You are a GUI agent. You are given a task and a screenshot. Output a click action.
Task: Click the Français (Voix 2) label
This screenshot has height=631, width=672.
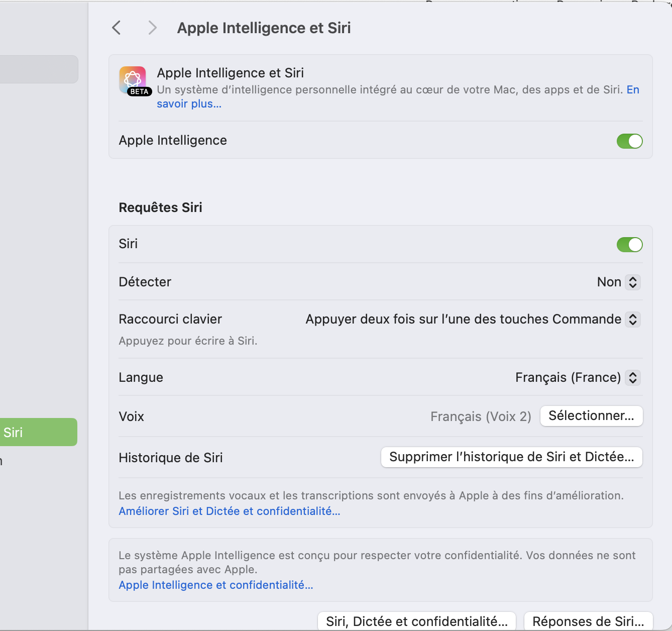click(x=480, y=416)
